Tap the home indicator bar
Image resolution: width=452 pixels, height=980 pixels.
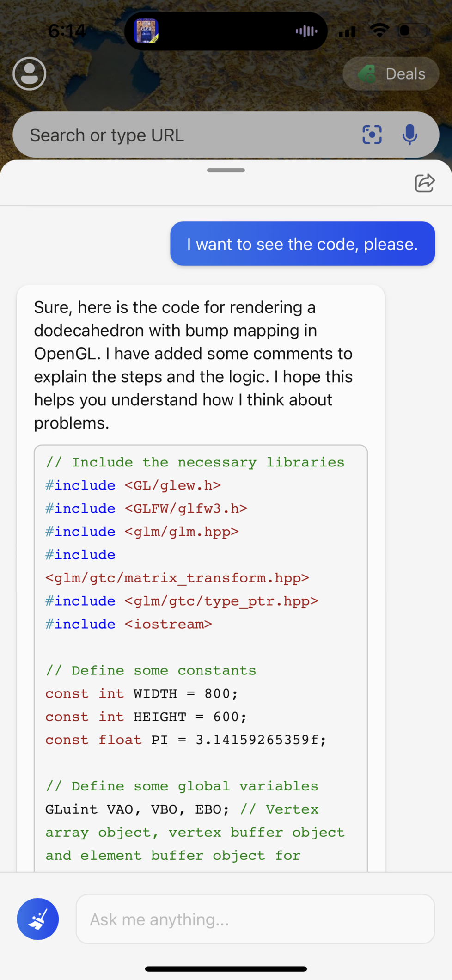tap(226, 969)
